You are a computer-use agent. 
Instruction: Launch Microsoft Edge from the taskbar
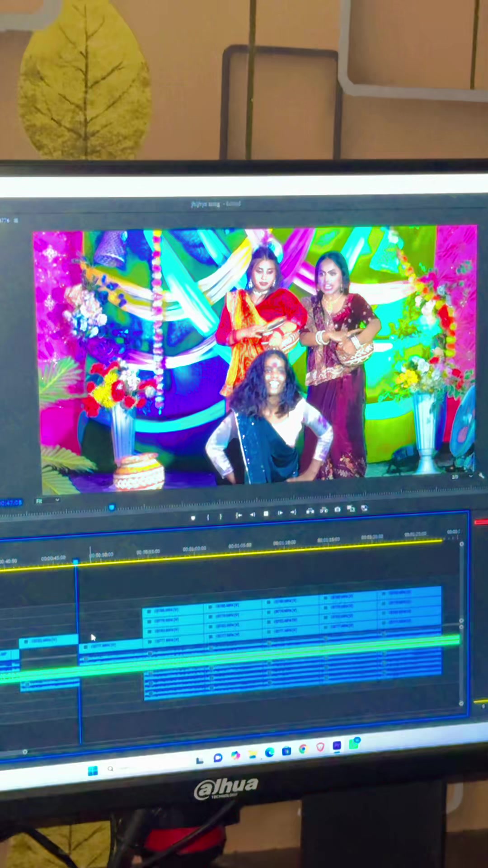tap(269, 752)
